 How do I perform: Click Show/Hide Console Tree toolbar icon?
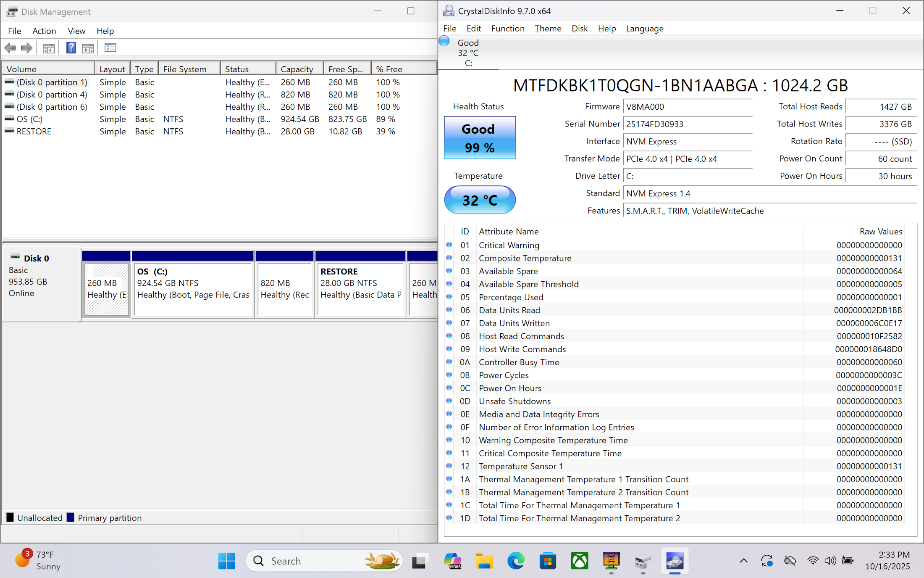(49, 48)
